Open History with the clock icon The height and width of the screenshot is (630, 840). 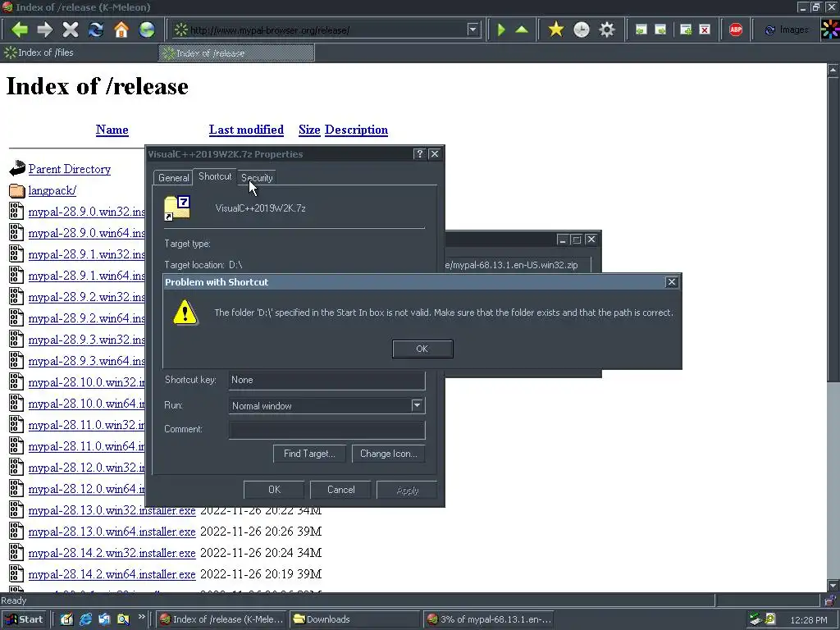(x=582, y=30)
